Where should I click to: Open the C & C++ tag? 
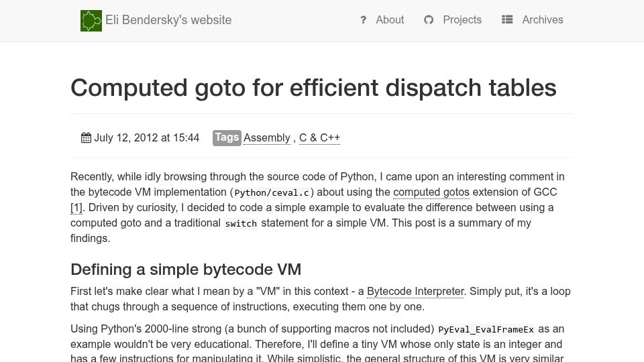pyautogui.click(x=319, y=138)
